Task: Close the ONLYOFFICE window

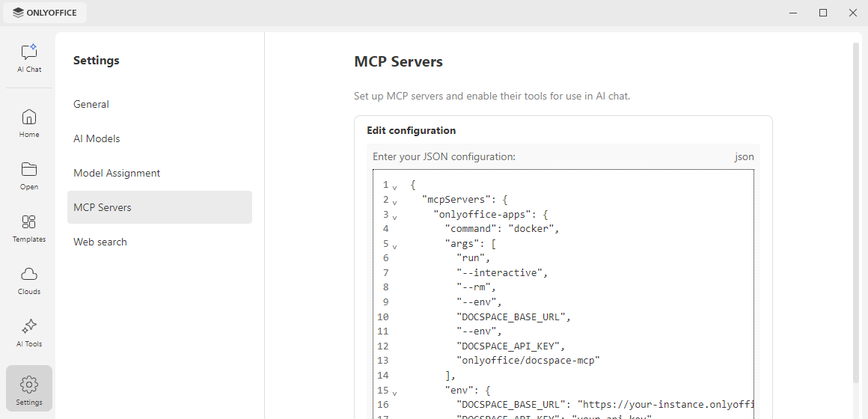Action: pos(853,13)
